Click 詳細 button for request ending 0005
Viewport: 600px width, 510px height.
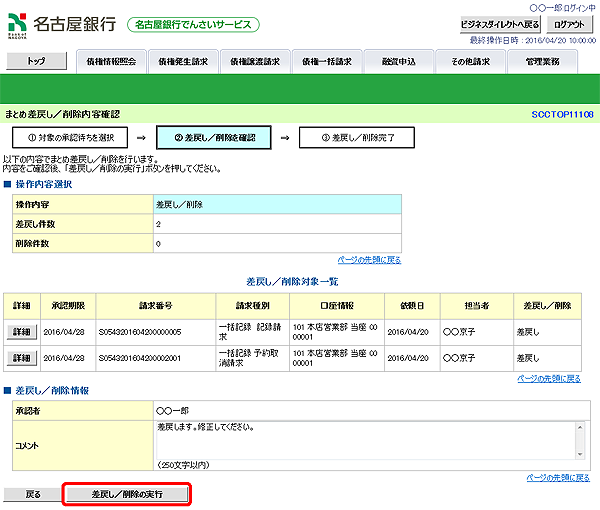[22, 332]
